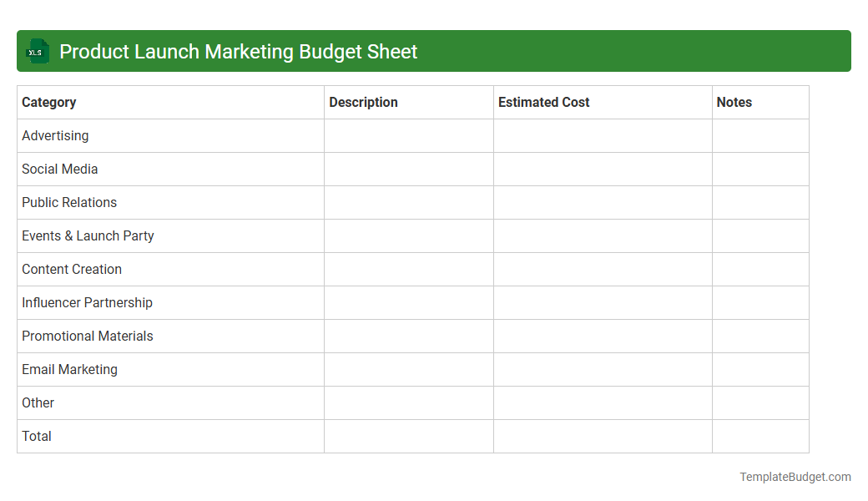Click the green XLS file icon
The image size is (868, 501).
pos(37,51)
